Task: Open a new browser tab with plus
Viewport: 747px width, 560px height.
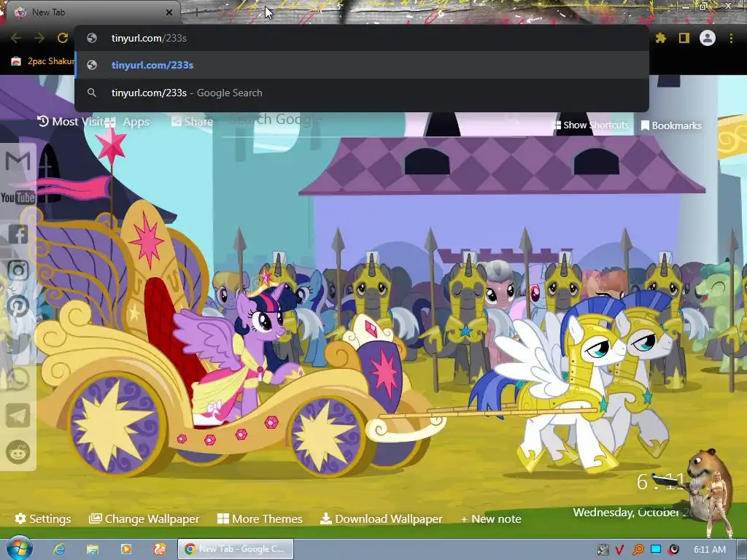Action: coord(196,12)
